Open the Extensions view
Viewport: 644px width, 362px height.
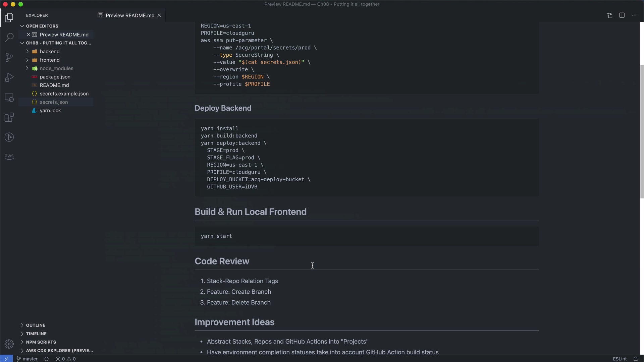coord(9,118)
